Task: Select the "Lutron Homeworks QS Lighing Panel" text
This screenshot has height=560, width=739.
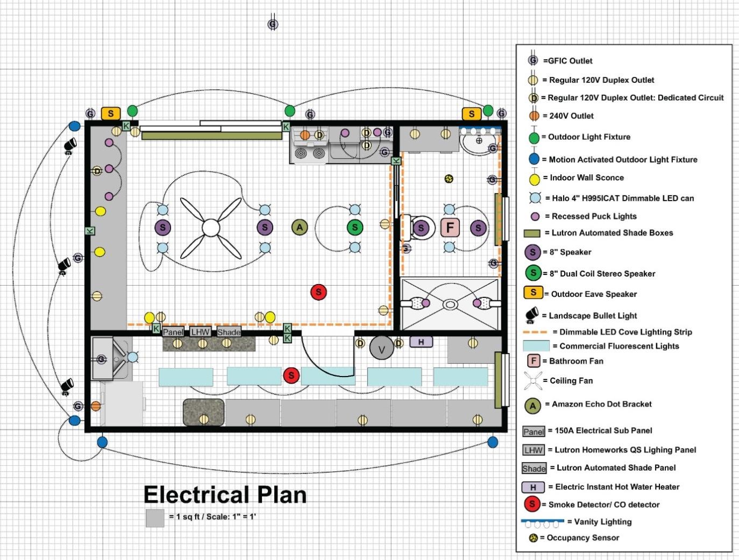Action: pos(626,450)
